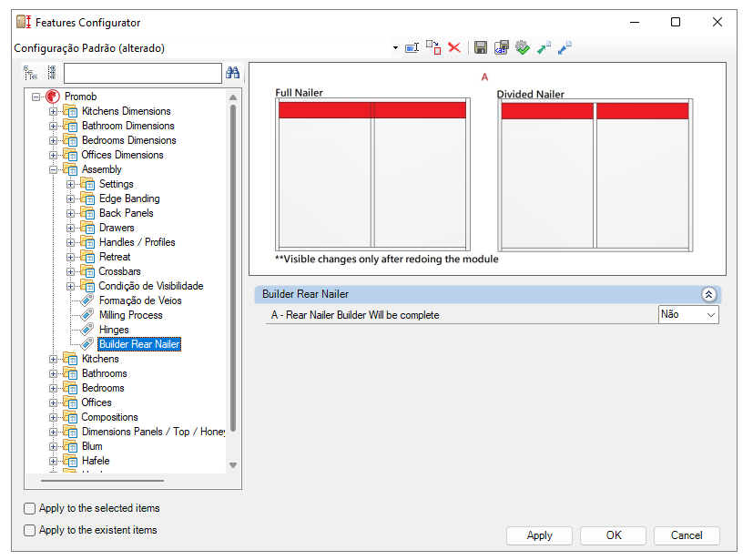Click the green arrow export icon
The width and height of the screenshot is (753, 560).
coord(544,47)
